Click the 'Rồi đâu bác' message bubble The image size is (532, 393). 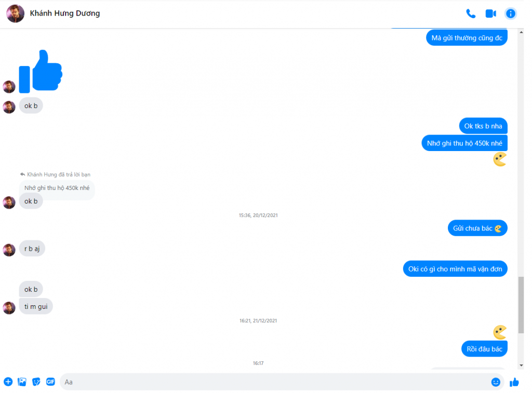coord(484,349)
